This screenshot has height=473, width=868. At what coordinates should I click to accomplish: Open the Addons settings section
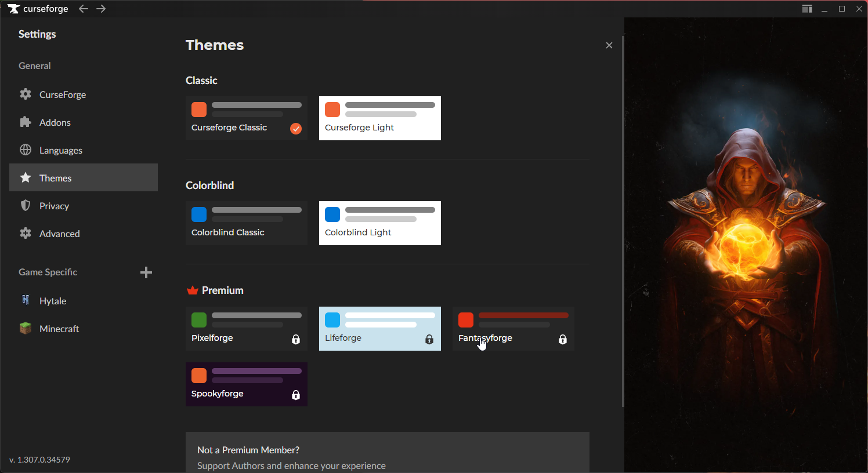click(84, 122)
